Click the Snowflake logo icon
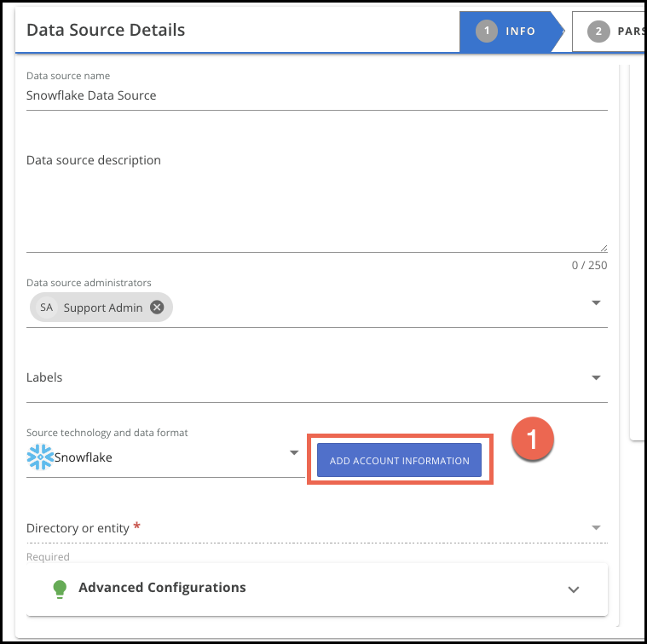This screenshot has width=647, height=644. [40, 457]
